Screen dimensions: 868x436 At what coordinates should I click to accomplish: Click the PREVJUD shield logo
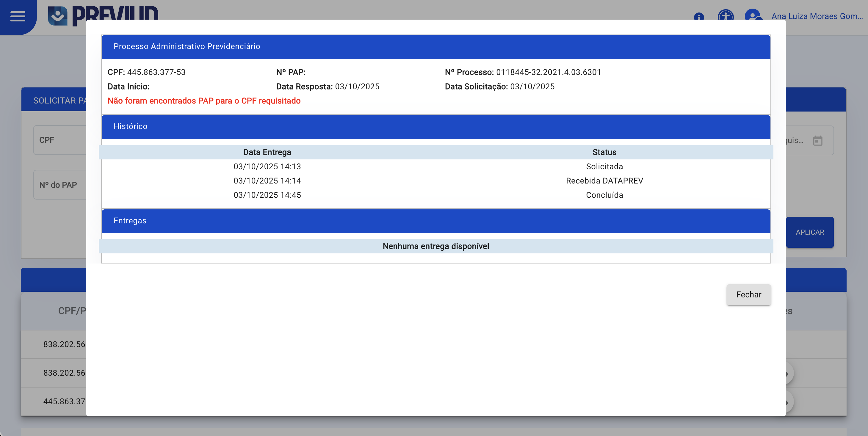click(58, 16)
